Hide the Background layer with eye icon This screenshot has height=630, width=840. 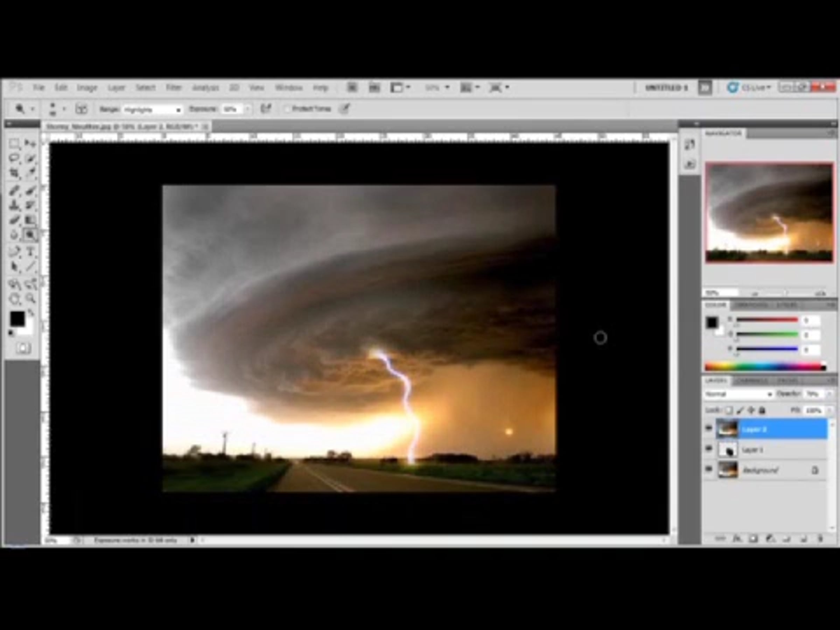pos(709,469)
